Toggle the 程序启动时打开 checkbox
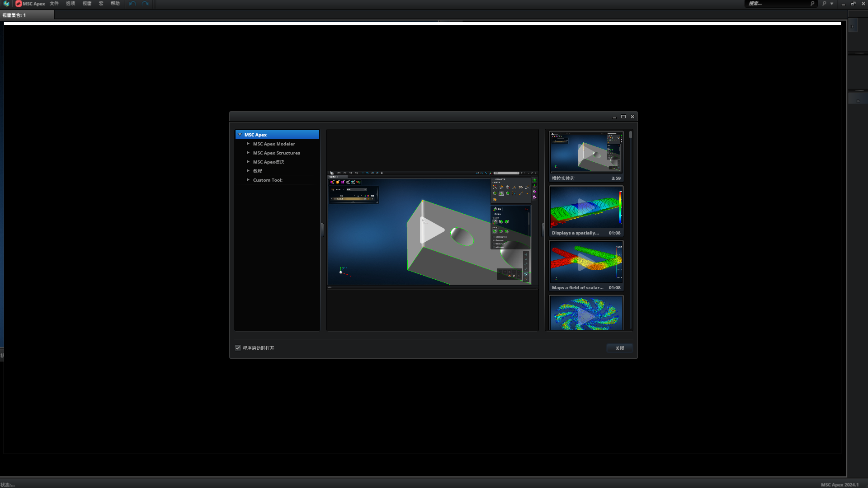The height and width of the screenshot is (488, 868). (x=238, y=348)
